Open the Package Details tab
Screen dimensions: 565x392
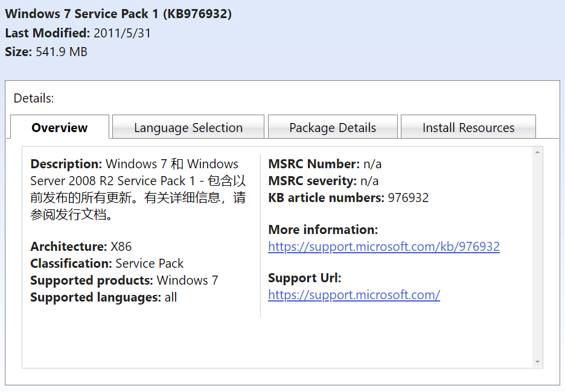(x=333, y=127)
